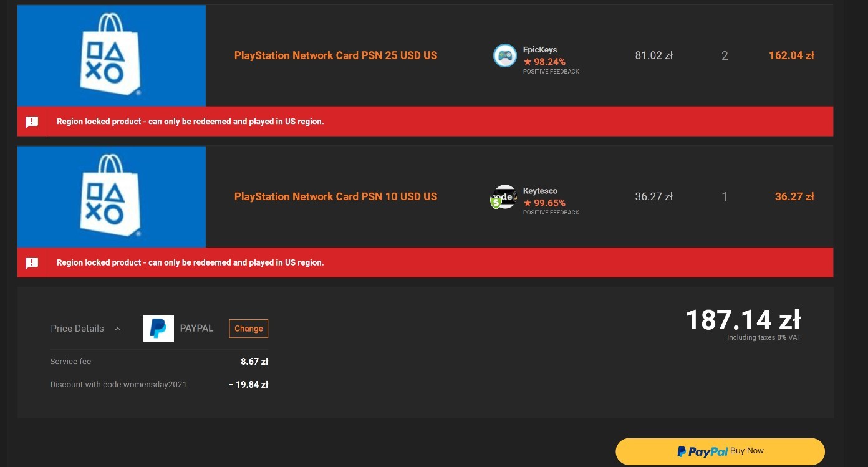Click warning icon on second region-locked banner
Screen dimensions: 868x467
click(32, 262)
